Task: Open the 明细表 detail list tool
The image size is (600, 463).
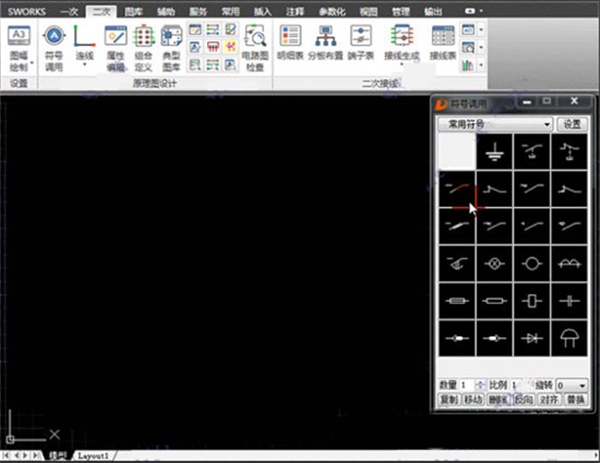Action: click(291, 47)
